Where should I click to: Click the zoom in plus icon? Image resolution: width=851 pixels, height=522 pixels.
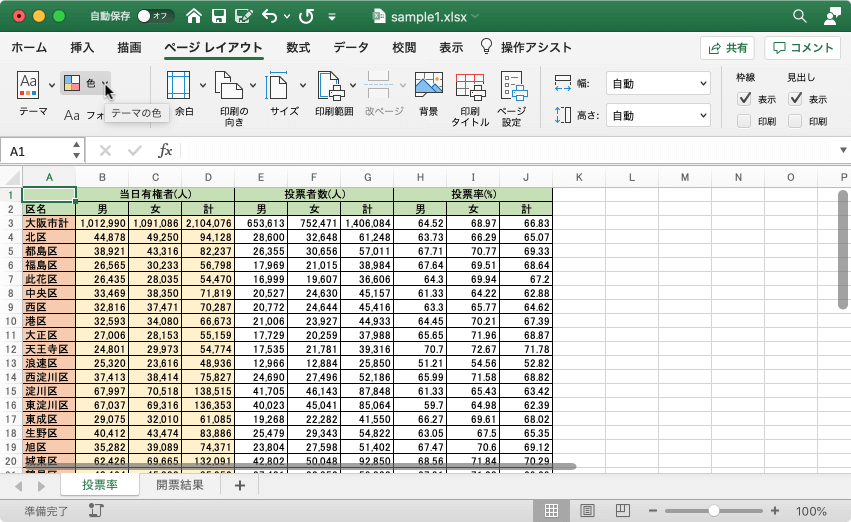click(x=774, y=511)
